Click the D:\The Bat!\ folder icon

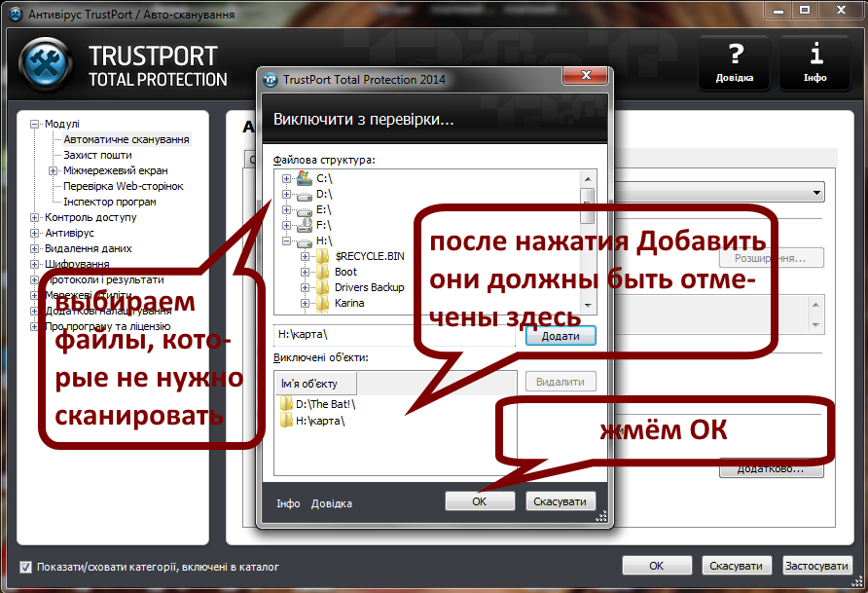coord(284,403)
